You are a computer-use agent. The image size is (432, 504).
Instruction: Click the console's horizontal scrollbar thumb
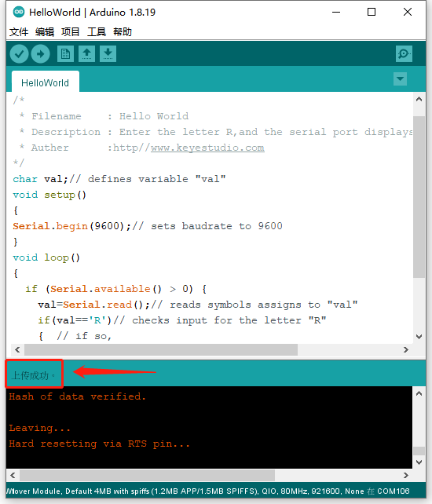tap(148, 475)
